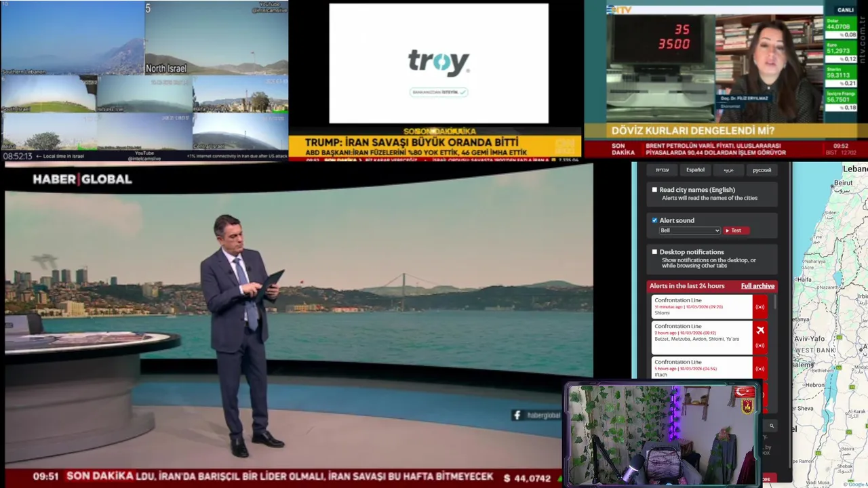This screenshot has width=868, height=488.
Task: Open the Full archive link
Action: pos(757,286)
